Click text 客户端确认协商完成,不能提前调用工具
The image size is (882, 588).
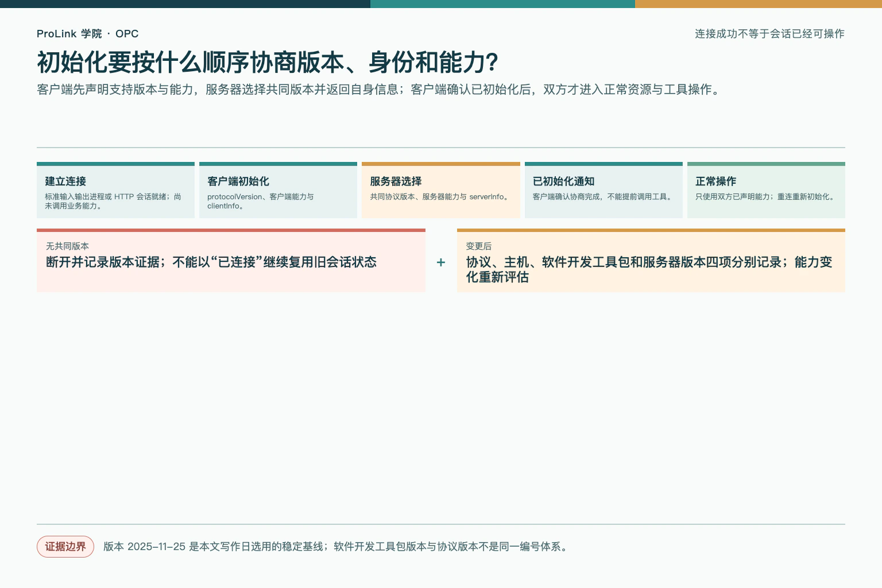(602, 196)
